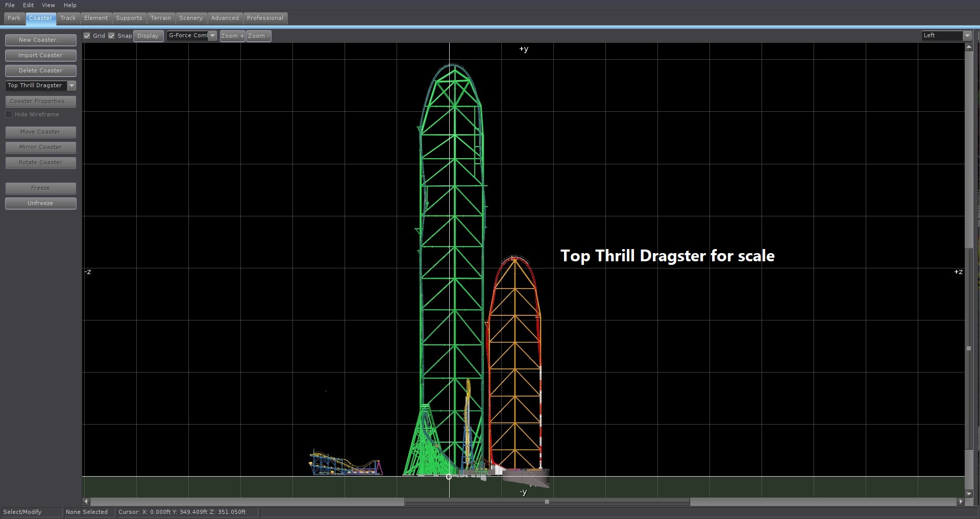
Task: Click the Display button
Action: pos(149,36)
